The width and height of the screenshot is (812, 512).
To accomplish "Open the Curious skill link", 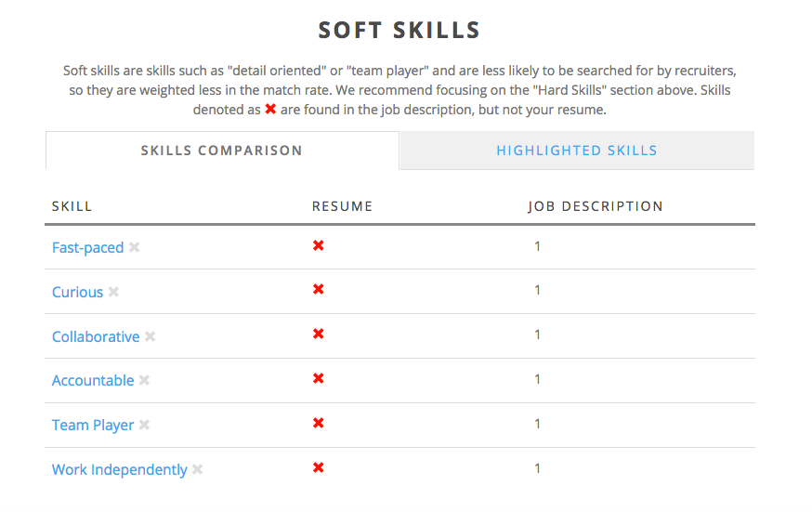I will click(x=78, y=292).
